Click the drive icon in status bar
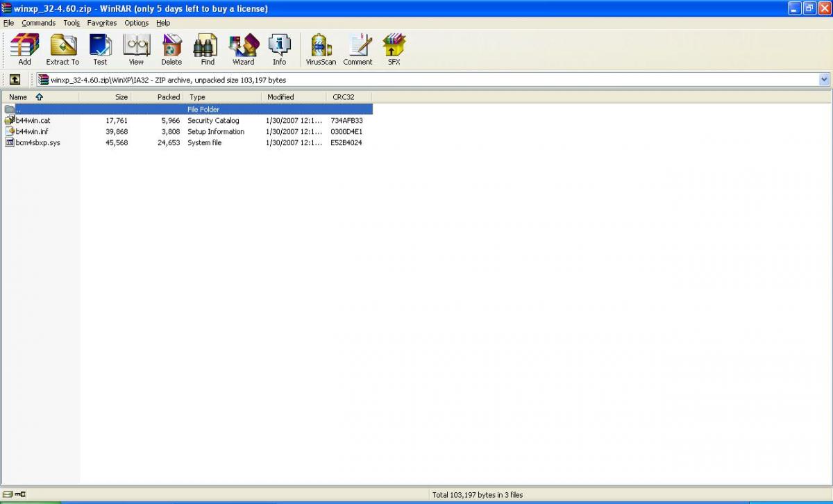The width and height of the screenshot is (833, 504). tap(8, 494)
